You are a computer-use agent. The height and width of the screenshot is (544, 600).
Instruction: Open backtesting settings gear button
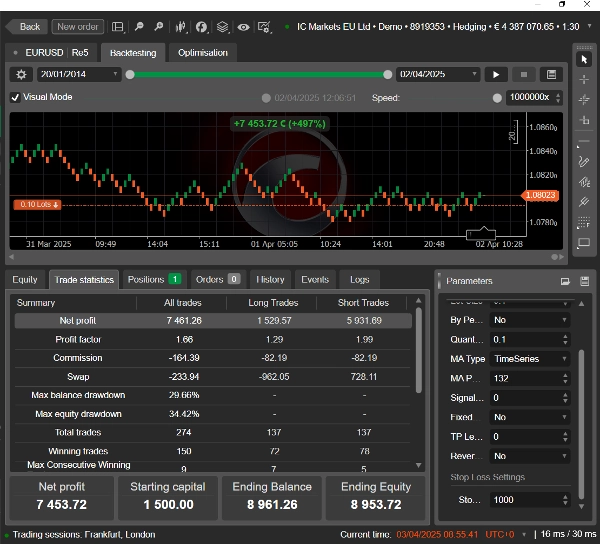(x=21, y=74)
